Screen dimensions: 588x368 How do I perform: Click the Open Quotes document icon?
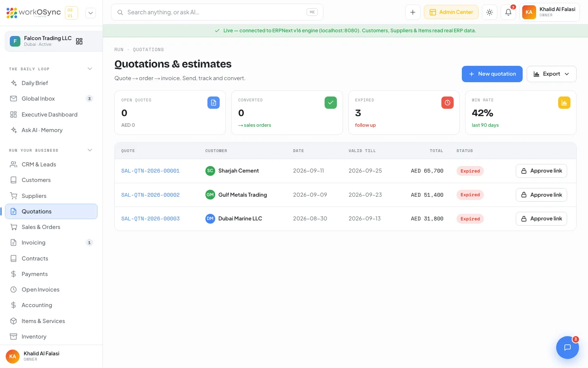tap(214, 103)
